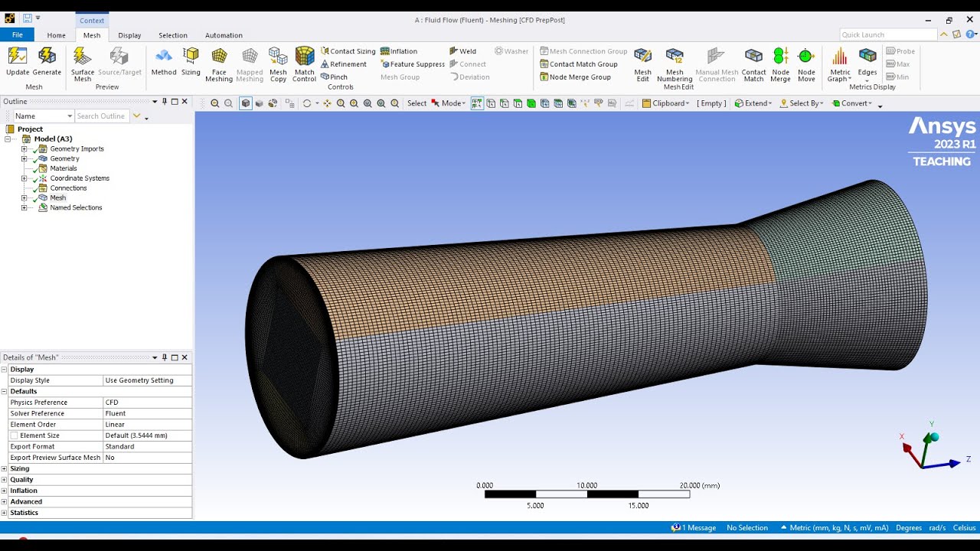Screen dimensions: 980x551
Task: Click the Quick Launch search field
Action: (888, 34)
